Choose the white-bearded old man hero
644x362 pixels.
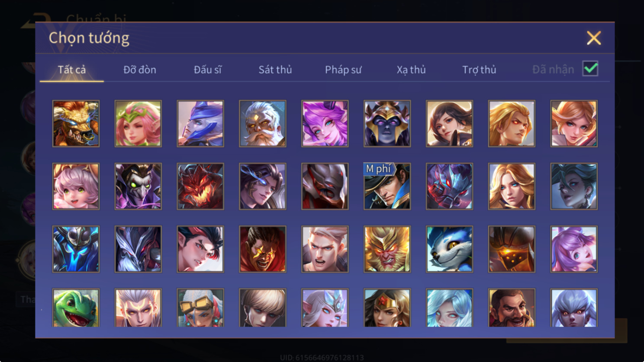[x=262, y=124]
